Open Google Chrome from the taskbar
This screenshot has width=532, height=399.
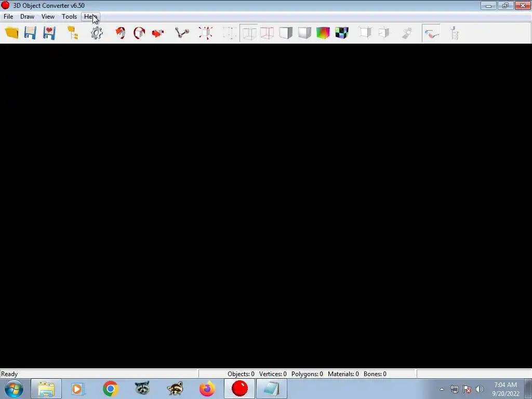click(x=110, y=389)
